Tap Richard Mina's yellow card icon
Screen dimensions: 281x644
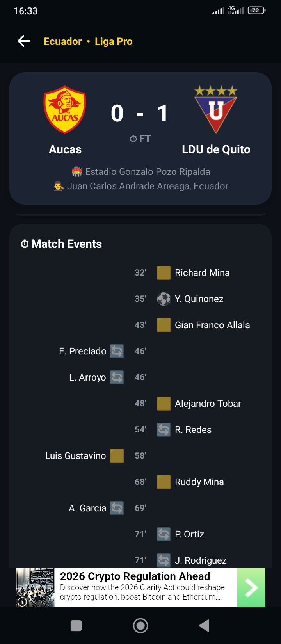pos(164,273)
